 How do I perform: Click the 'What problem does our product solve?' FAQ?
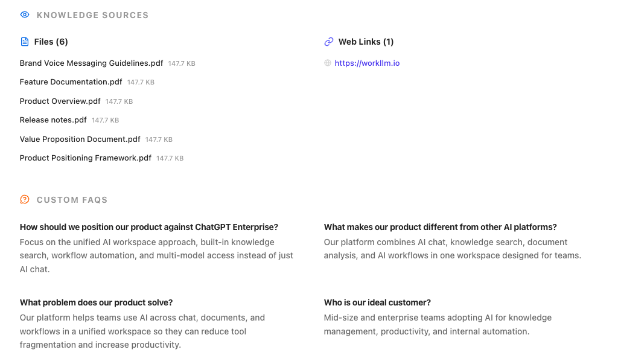click(96, 302)
